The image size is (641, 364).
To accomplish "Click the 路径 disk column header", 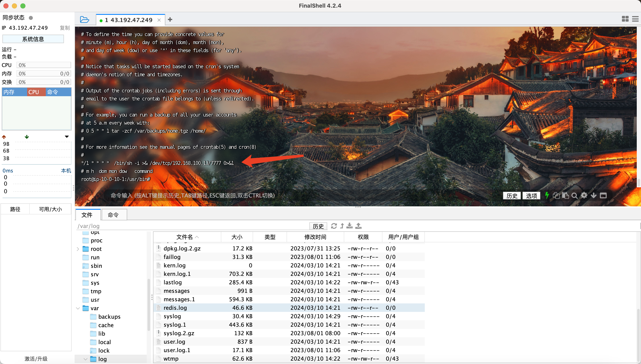I will click(15, 209).
